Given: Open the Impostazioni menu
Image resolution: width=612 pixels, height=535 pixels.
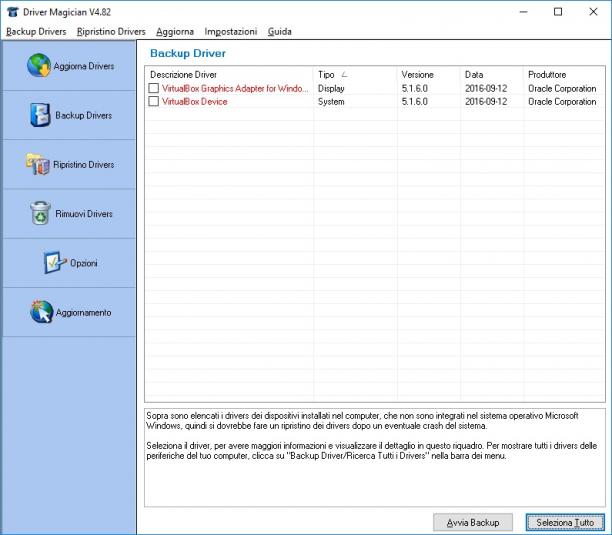Looking at the screenshot, I should click(x=231, y=32).
